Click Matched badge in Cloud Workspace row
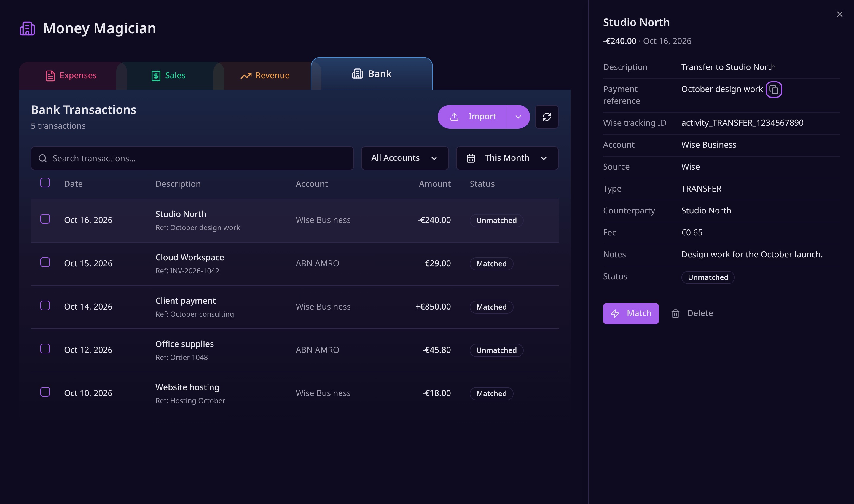The height and width of the screenshot is (504, 854). pyautogui.click(x=491, y=264)
